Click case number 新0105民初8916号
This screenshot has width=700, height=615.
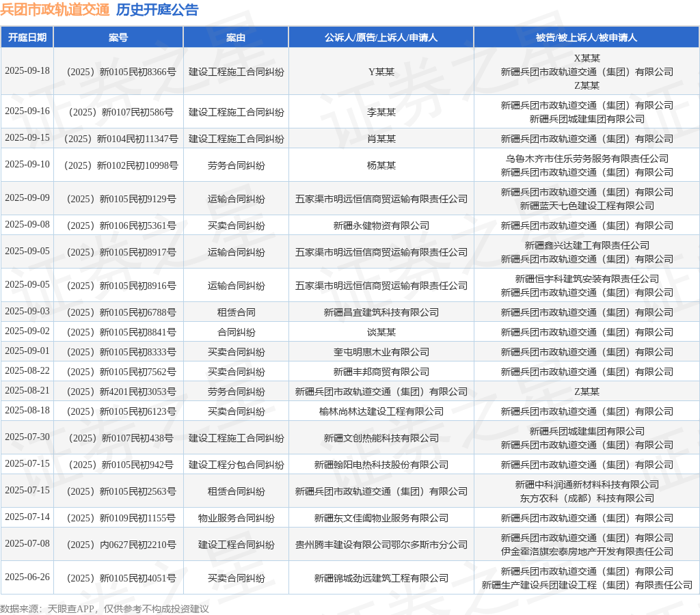[x=122, y=286]
